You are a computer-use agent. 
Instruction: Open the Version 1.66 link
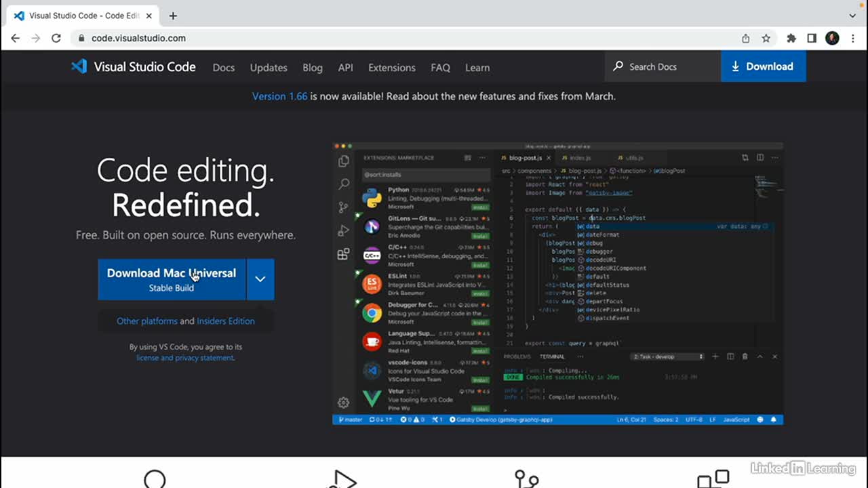point(279,96)
